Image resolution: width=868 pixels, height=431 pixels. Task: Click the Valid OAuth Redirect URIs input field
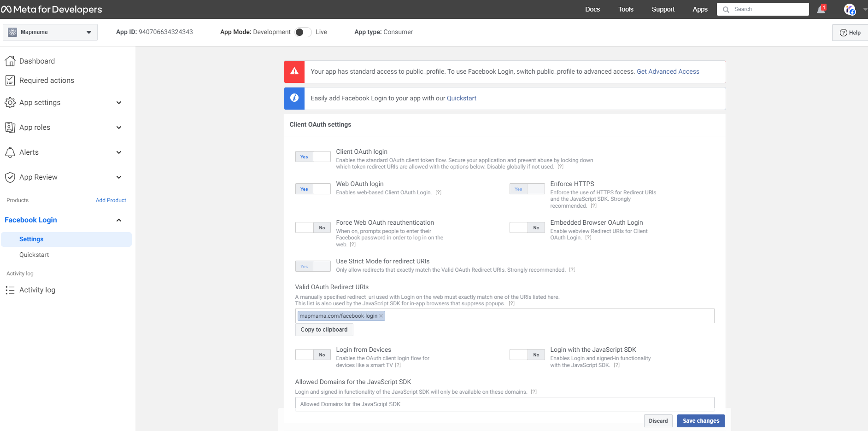click(x=504, y=316)
